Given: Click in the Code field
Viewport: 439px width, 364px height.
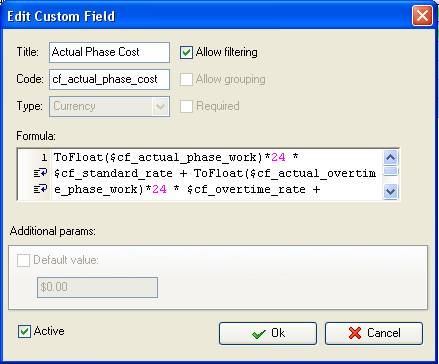Looking at the screenshot, I should [109, 79].
